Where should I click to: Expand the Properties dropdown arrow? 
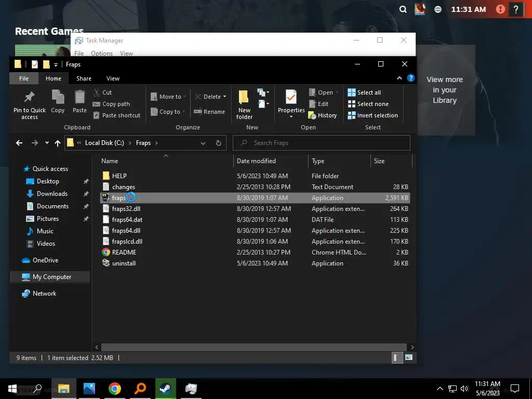point(291,117)
